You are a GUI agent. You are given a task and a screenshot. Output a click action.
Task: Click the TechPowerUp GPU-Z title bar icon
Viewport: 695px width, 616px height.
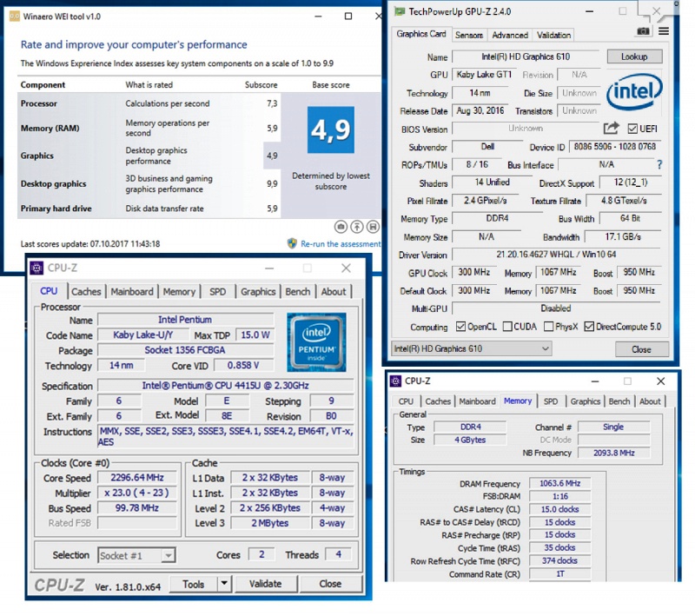point(400,11)
